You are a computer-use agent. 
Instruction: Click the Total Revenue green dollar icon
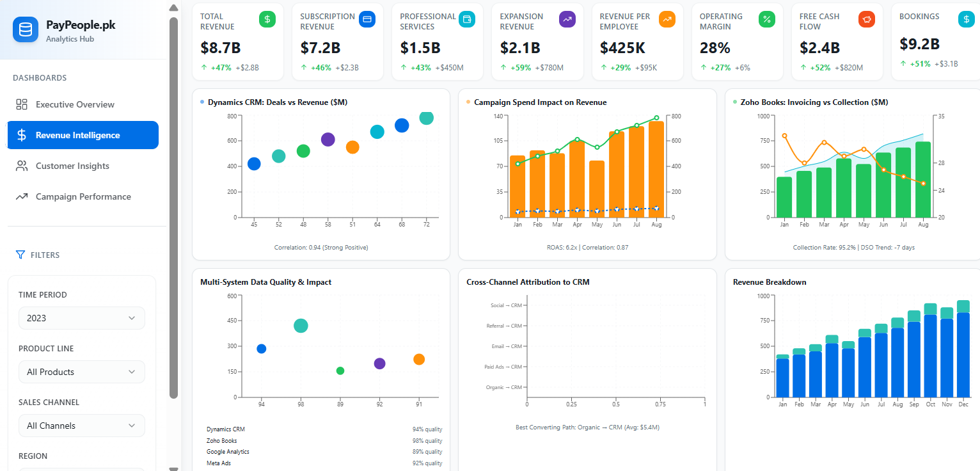coord(267,19)
